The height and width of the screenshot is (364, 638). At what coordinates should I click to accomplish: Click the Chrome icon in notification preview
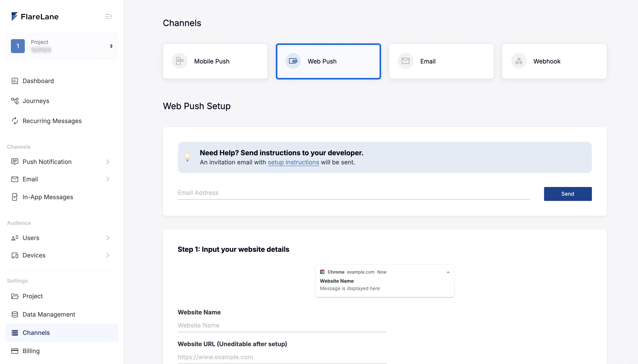tap(322, 272)
